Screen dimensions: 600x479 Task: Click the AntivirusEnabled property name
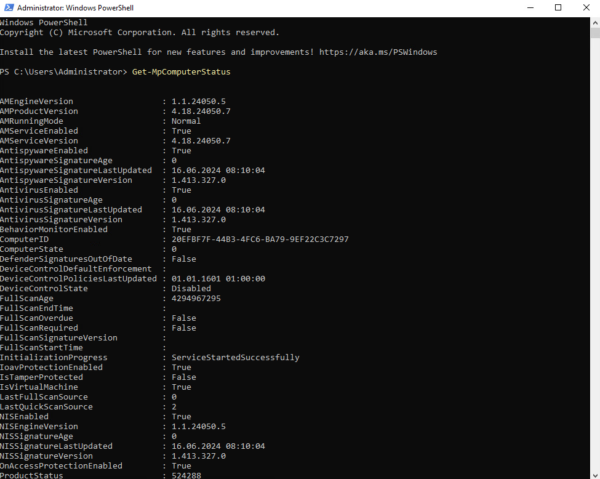[39, 190]
